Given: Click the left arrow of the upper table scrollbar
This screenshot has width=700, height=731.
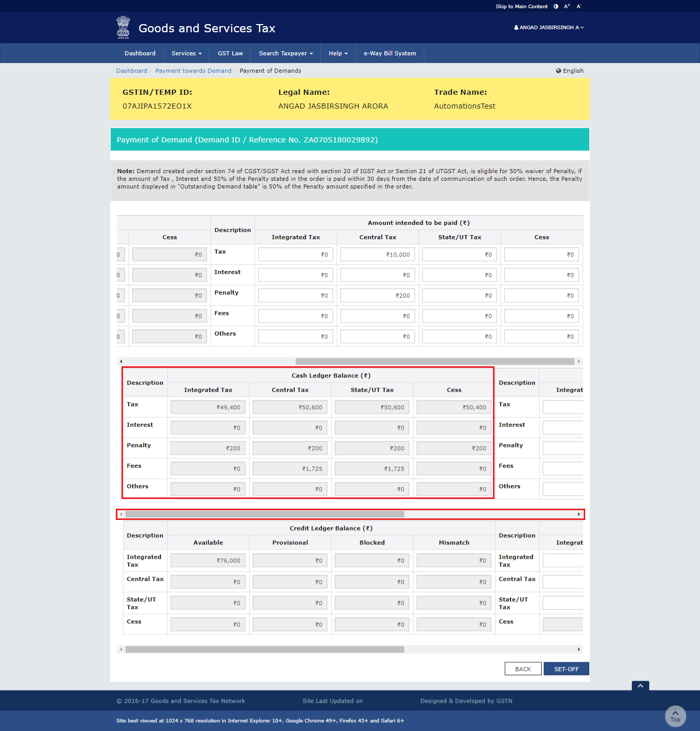Looking at the screenshot, I should pos(121,361).
